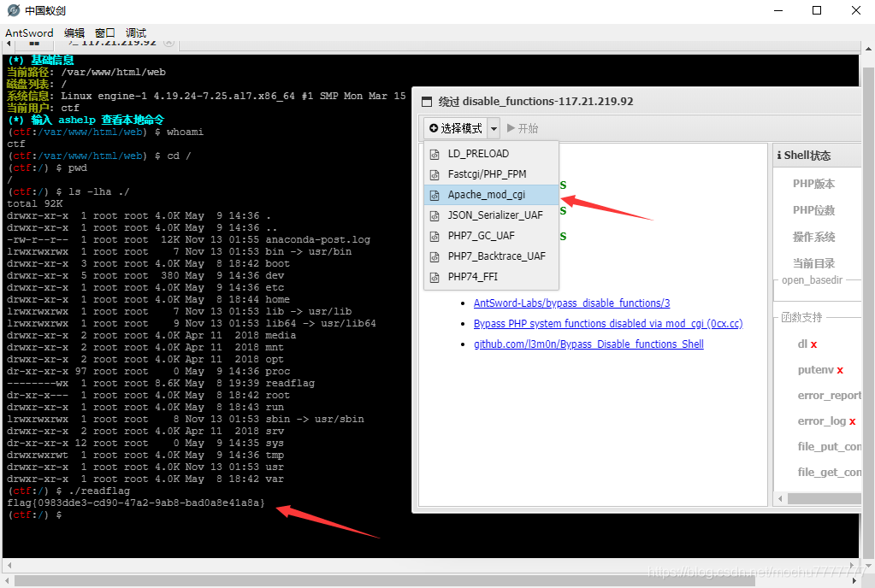Click the terminal prompt at bottom
Screen dimensions: 875x588
[x=34, y=515]
